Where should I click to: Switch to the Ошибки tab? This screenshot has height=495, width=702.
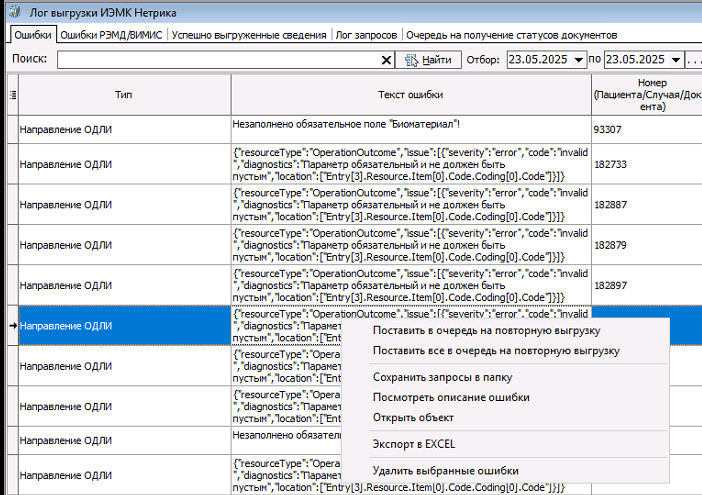tap(33, 35)
